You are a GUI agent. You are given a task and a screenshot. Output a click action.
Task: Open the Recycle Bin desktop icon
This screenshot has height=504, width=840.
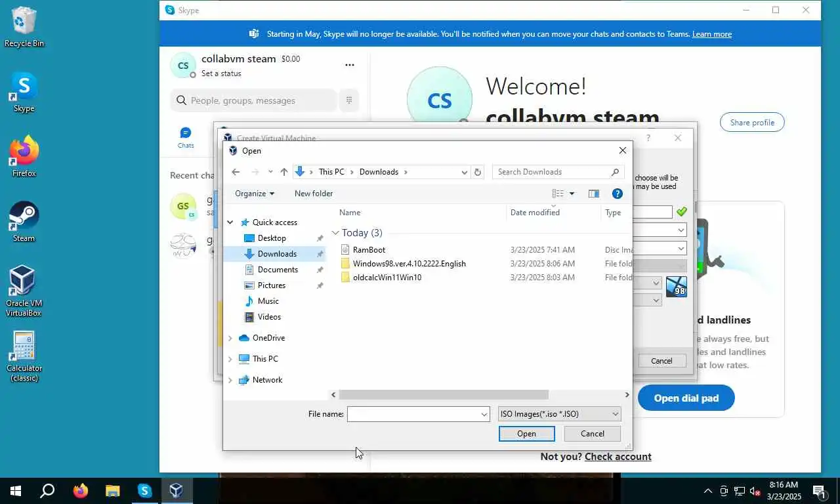coord(24,27)
